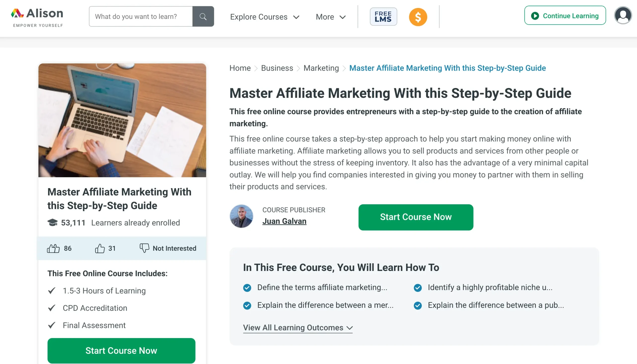Select Business in the breadcrumb

point(277,68)
